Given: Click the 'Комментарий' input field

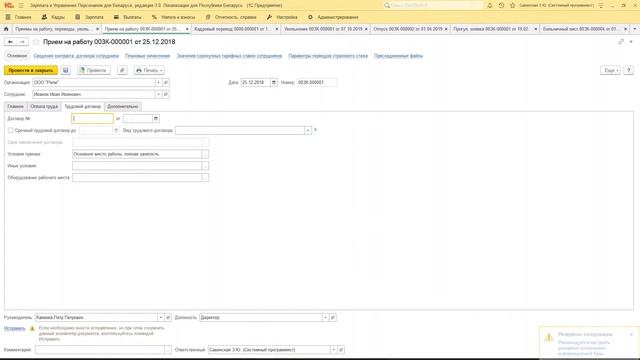Looking at the screenshot, I should (100, 350).
